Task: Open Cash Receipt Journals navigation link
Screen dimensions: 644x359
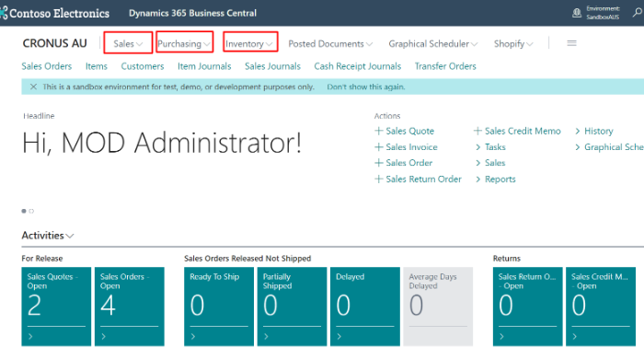Action: tap(357, 66)
